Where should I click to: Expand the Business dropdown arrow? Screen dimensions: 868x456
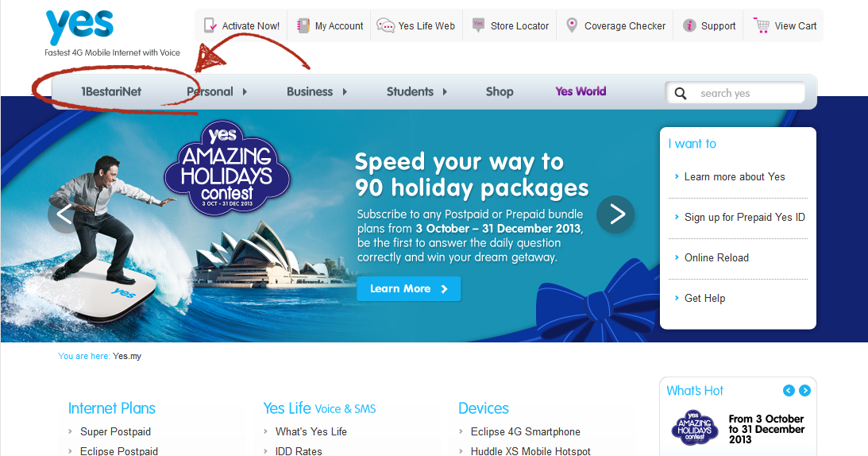[345, 92]
